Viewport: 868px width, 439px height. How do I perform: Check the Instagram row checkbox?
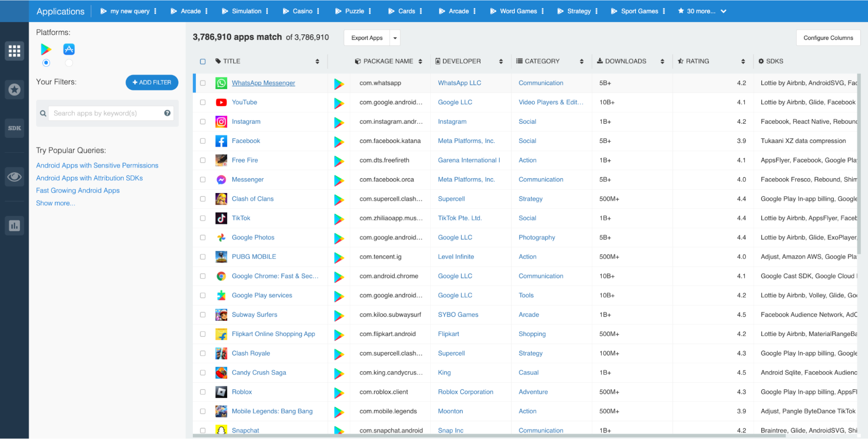point(203,122)
